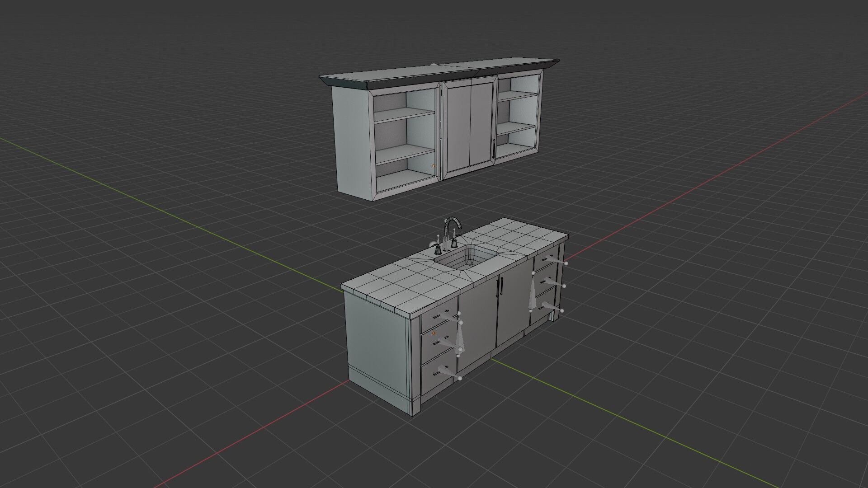This screenshot has height=488, width=868.
Task: Click the orange origin dot in the upper cabinet
Action: pyautogui.click(x=434, y=166)
